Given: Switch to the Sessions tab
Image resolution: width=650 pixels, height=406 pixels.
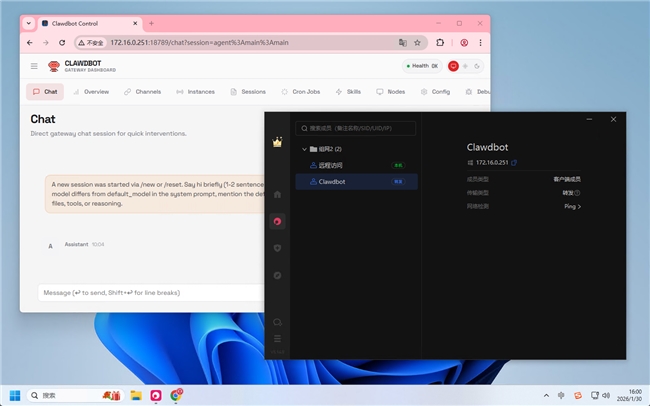Looking at the screenshot, I should tap(248, 92).
